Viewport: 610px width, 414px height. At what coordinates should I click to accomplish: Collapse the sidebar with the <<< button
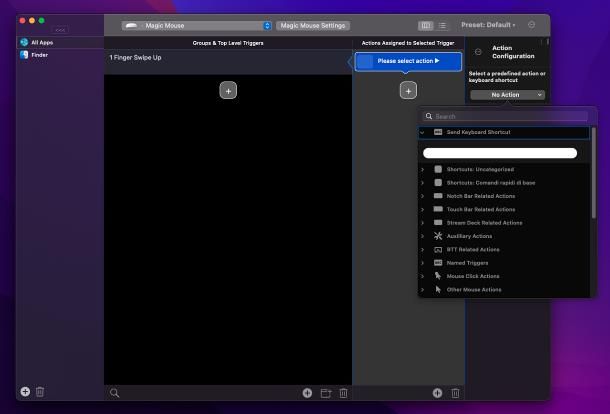tap(60, 30)
